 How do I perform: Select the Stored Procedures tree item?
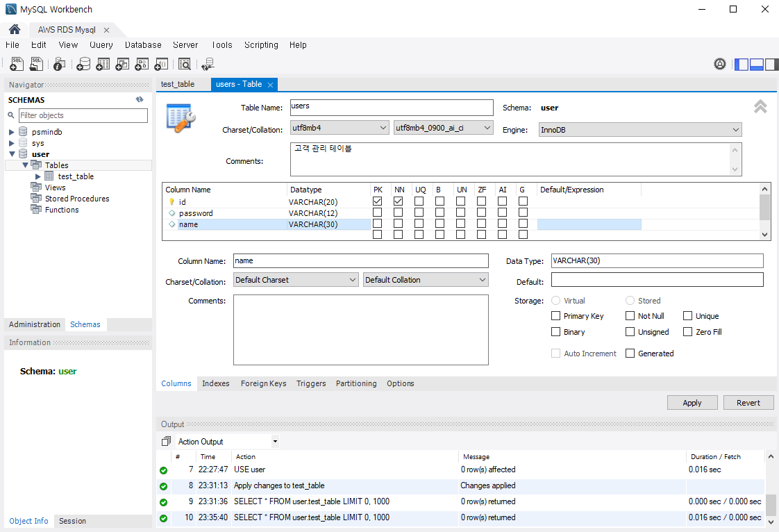[x=77, y=199]
